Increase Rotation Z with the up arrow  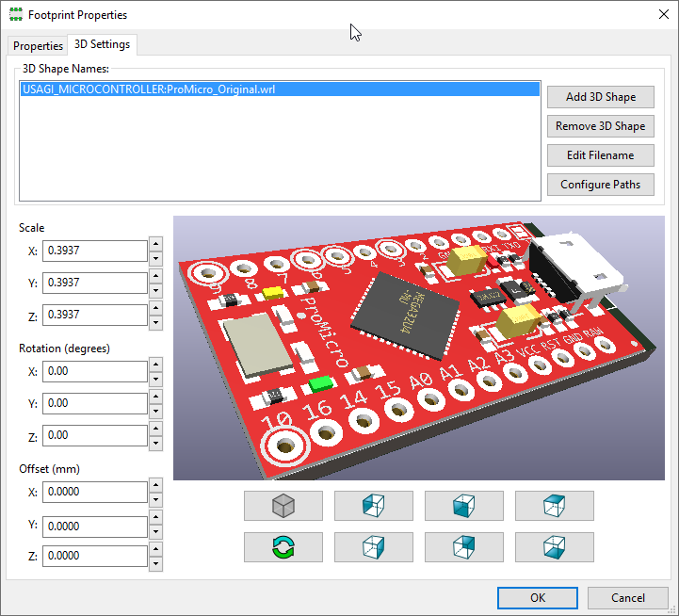[x=156, y=429]
